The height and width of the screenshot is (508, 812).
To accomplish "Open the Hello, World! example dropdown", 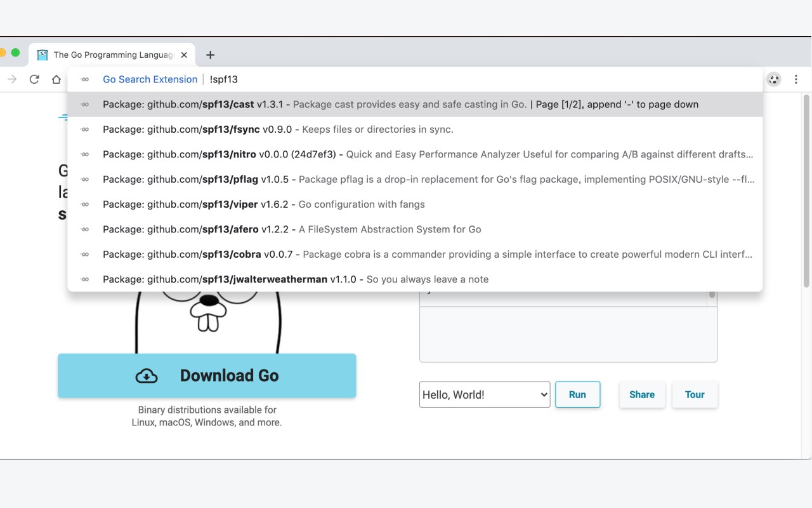I will (x=485, y=394).
